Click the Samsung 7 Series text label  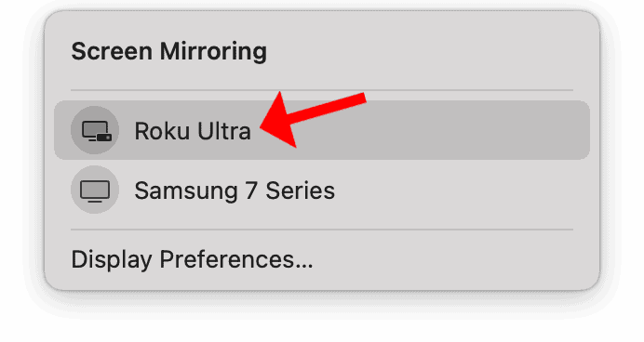(235, 191)
